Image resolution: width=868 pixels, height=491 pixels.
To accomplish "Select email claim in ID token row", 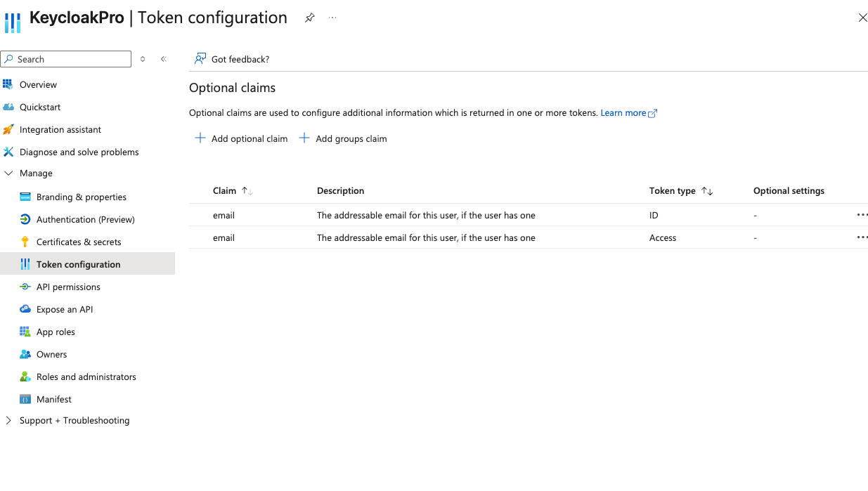I will click(224, 215).
